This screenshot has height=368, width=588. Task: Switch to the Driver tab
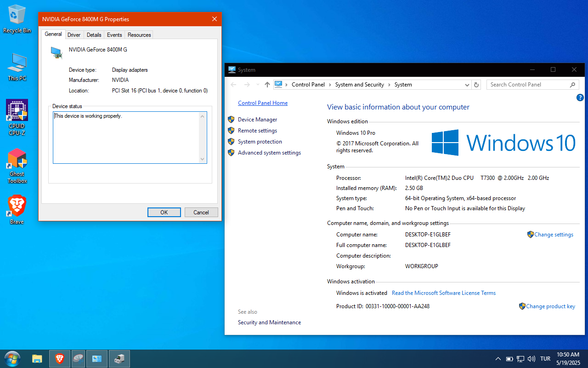74,35
